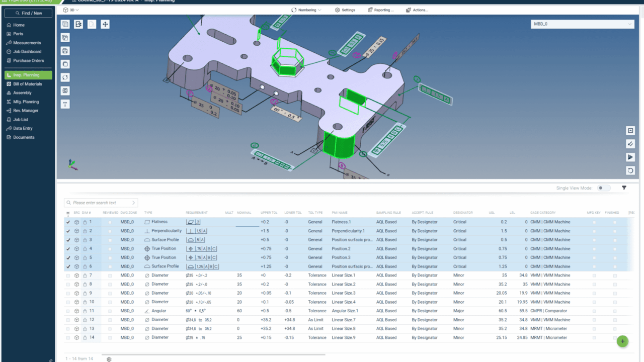Open Bill of Materials in the sidebar

[x=29, y=84]
